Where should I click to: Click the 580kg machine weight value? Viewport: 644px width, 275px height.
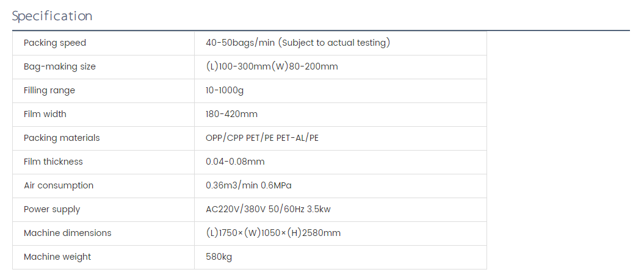pos(219,257)
